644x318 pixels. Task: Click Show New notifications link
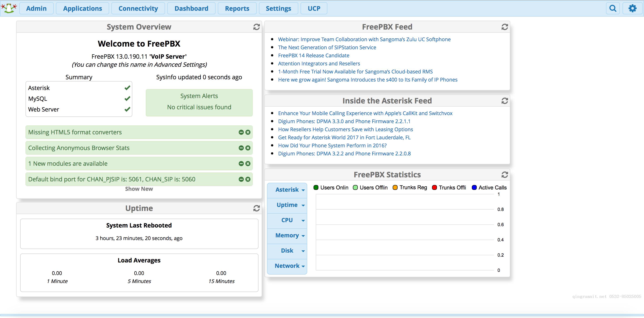pos(139,189)
